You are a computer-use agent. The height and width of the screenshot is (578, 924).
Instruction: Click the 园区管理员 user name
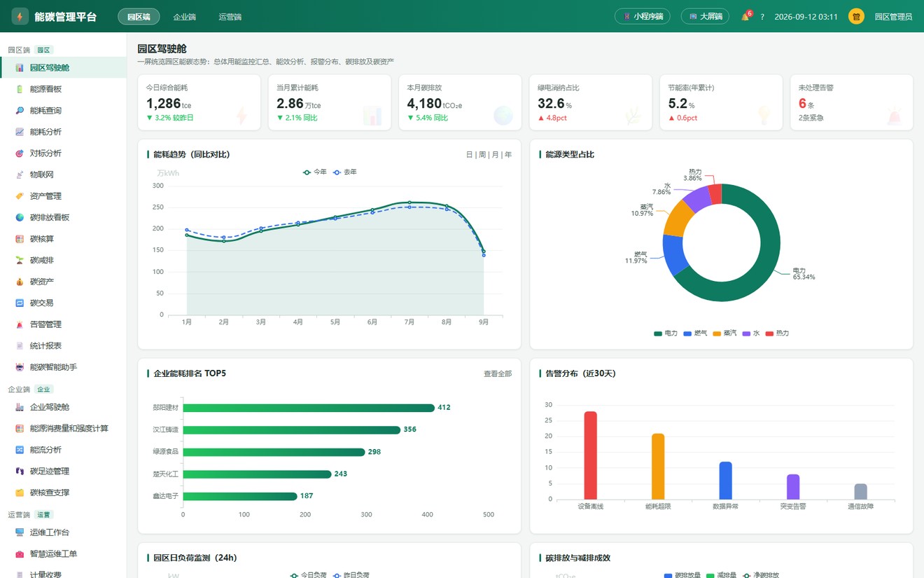click(x=893, y=17)
